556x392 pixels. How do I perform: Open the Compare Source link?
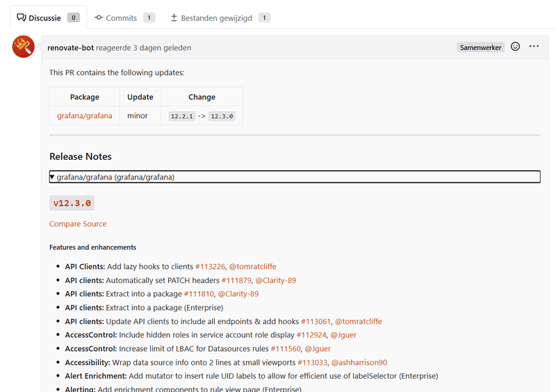(78, 224)
